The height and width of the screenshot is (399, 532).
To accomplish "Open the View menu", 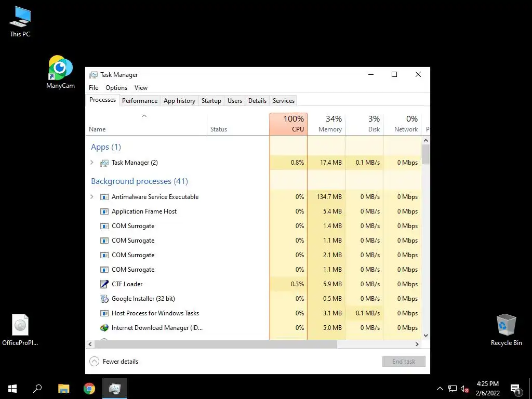I will (141, 87).
